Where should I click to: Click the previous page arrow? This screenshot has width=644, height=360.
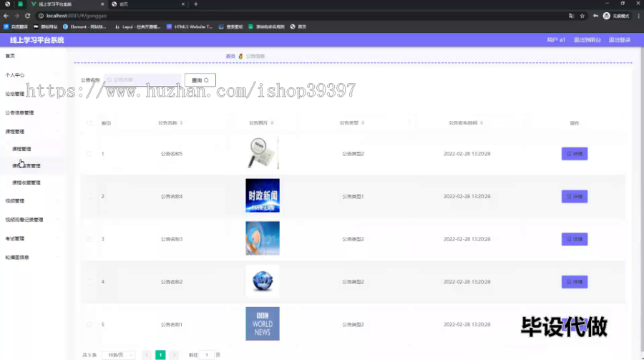pos(147,355)
